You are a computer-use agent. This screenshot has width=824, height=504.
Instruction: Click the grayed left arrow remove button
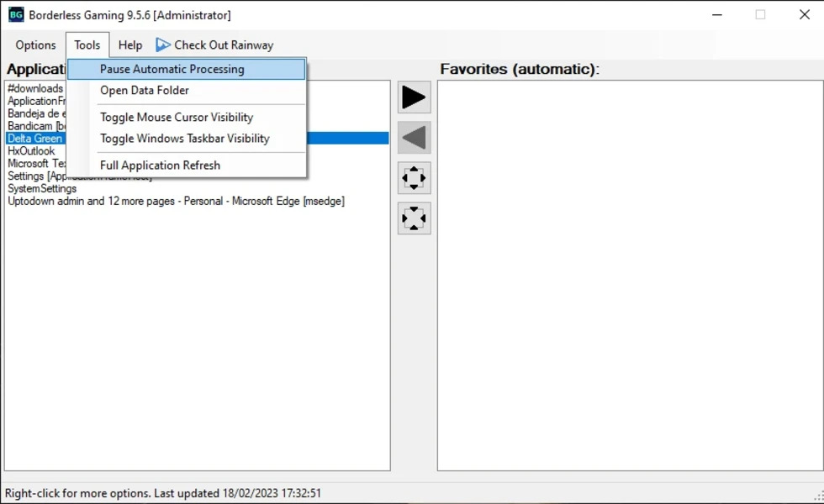pyautogui.click(x=414, y=138)
